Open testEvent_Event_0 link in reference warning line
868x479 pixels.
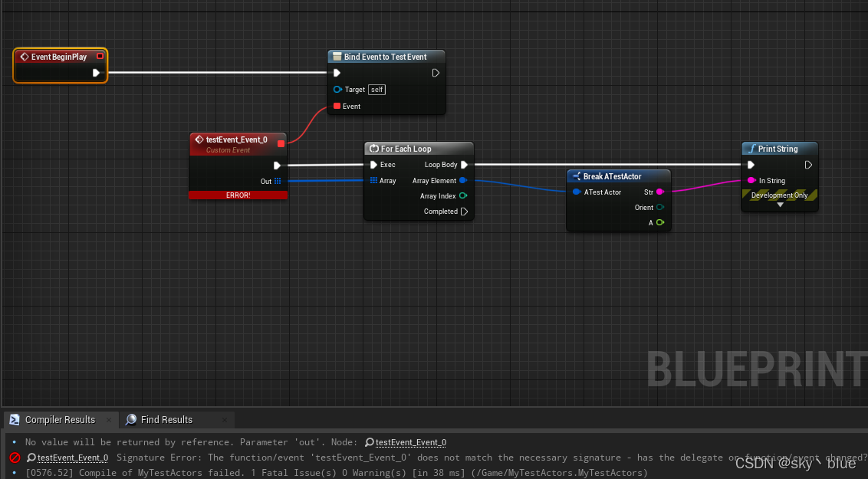click(411, 442)
